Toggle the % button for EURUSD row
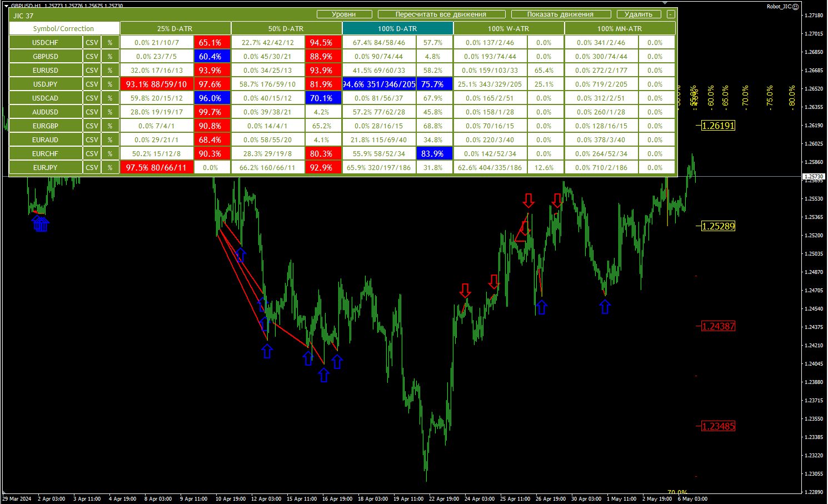Screen dimensions: 828x504 pyautogui.click(x=110, y=70)
